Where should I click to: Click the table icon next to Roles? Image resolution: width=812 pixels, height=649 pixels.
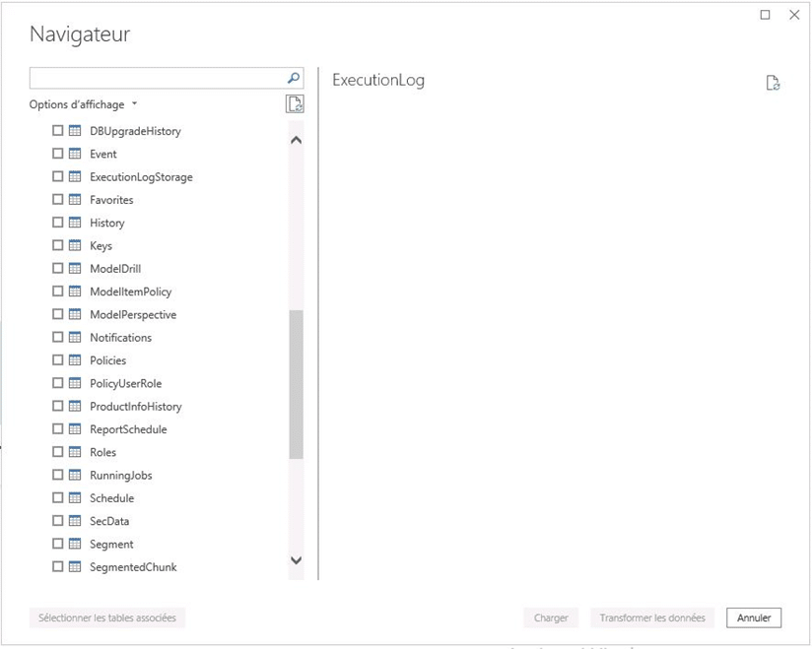point(77,452)
